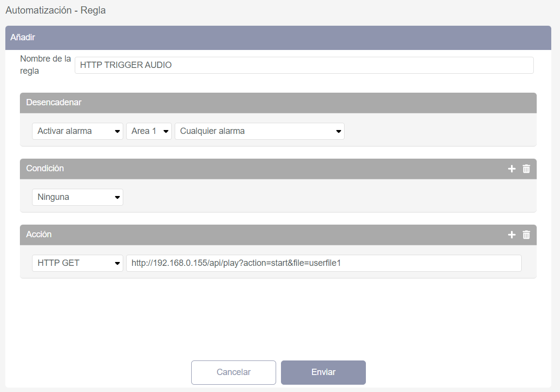Focus the HTTP GET URL input field

pyautogui.click(x=323, y=263)
